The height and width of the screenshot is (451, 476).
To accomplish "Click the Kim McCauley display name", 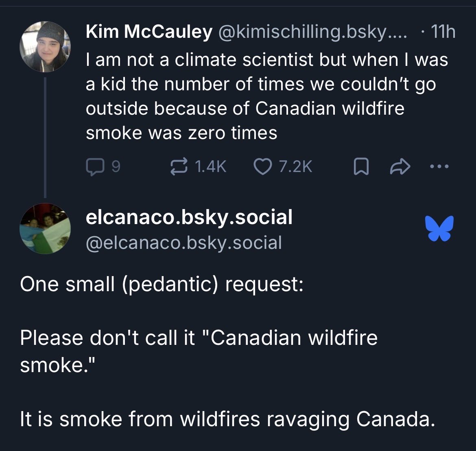I will click(149, 32).
